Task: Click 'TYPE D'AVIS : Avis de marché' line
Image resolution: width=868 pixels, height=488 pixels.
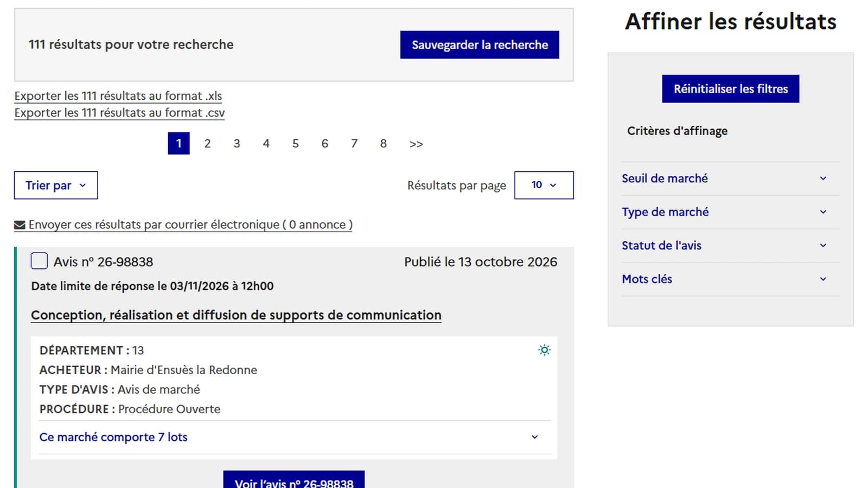Action: [x=119, y=389]
